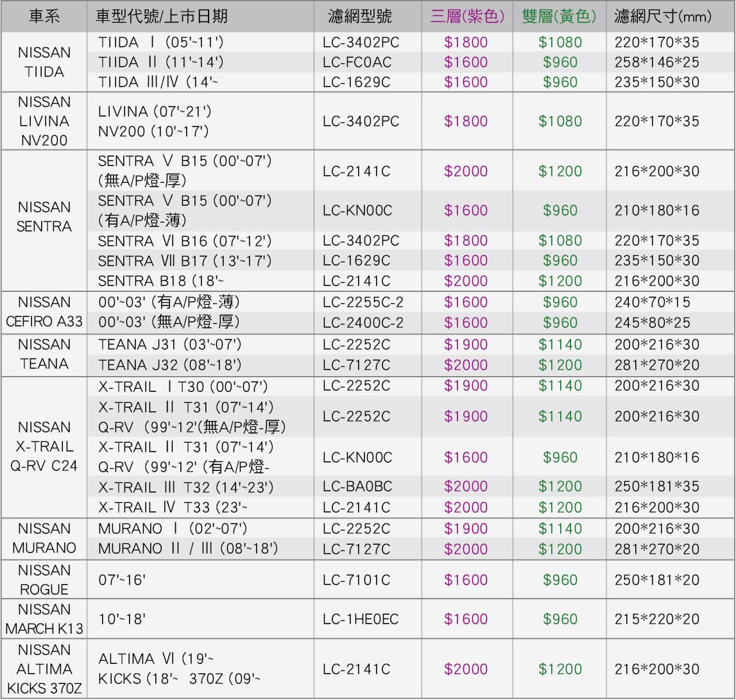
Task: Select TEANA J31 (03'~07') model cell
Action: coord(200,345)
